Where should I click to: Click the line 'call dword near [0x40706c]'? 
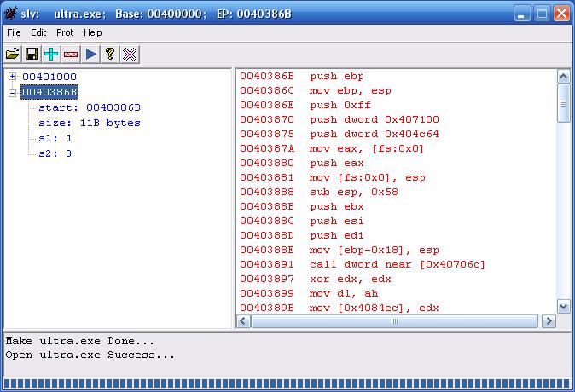coord(363,264)
